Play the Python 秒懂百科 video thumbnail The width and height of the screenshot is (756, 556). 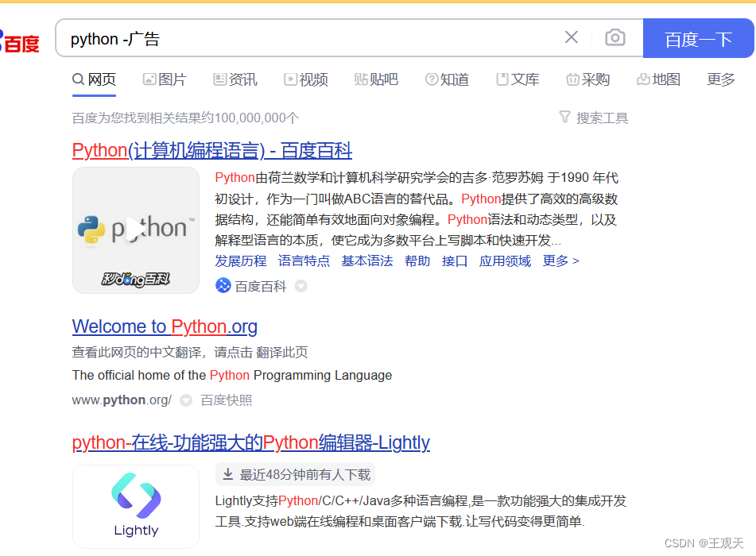click(136, 230)
